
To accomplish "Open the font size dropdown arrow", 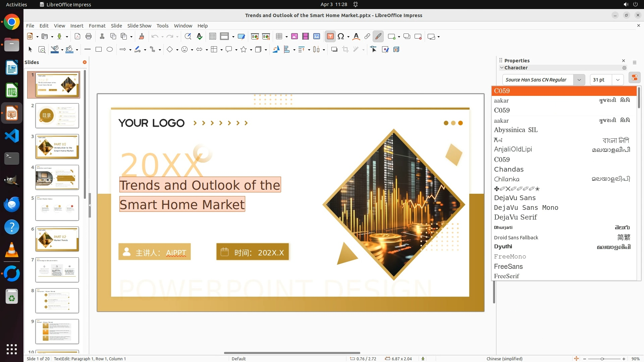I will 618,80.
